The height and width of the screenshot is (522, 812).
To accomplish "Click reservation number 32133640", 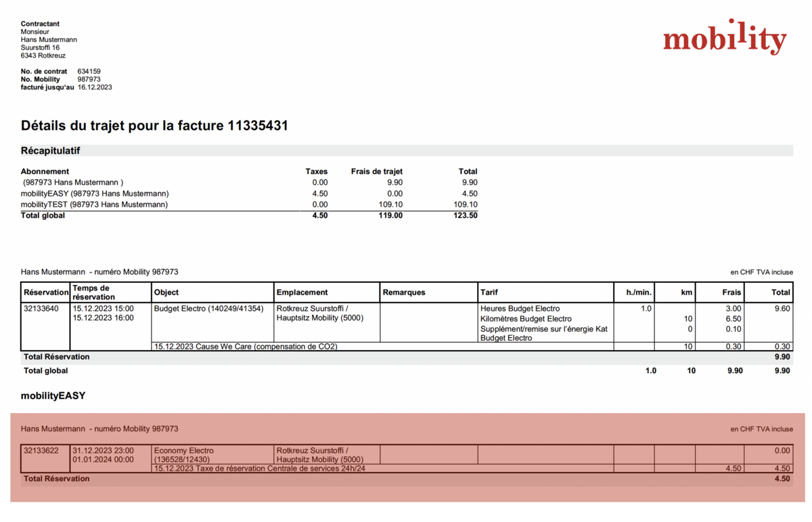I will pyautogui.click(x=41, y=309).
